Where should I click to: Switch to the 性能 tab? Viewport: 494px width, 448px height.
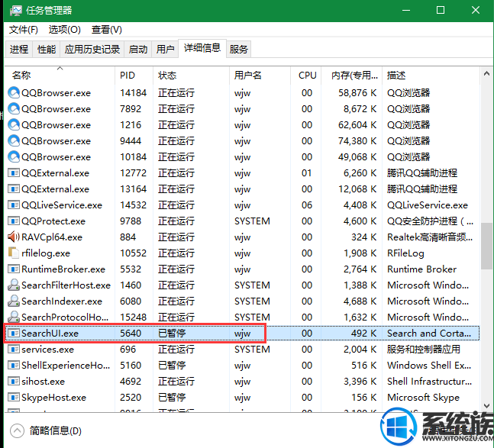[47, 49]
